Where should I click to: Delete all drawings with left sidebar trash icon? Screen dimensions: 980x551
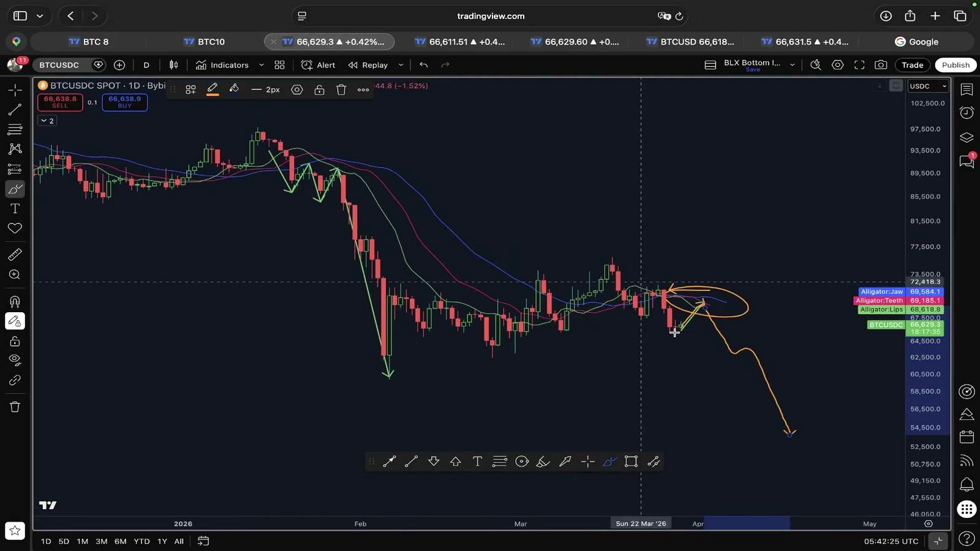pyautogui.click(x=15, y=407)
